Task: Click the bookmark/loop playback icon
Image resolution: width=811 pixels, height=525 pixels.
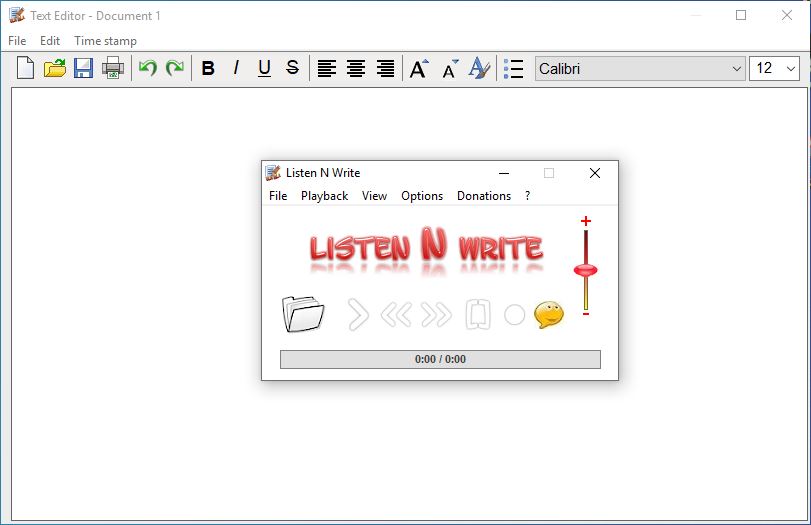Action: coord(478,314)
